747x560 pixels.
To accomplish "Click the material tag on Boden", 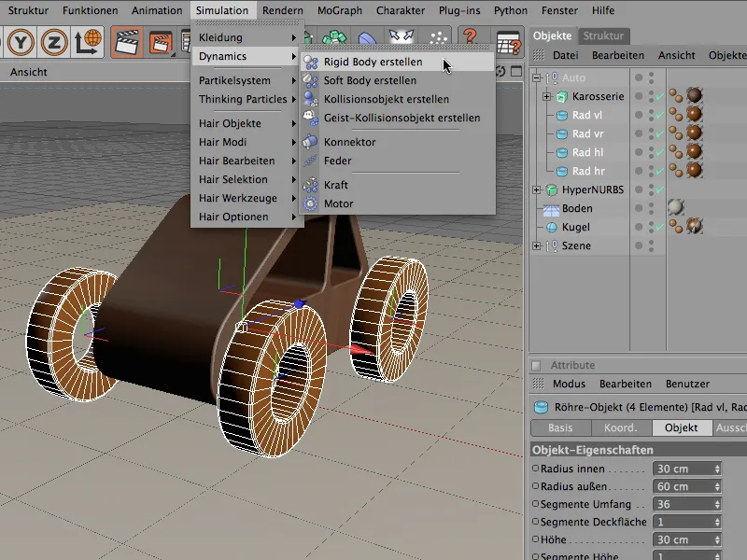I will click(x=675, y=208).
